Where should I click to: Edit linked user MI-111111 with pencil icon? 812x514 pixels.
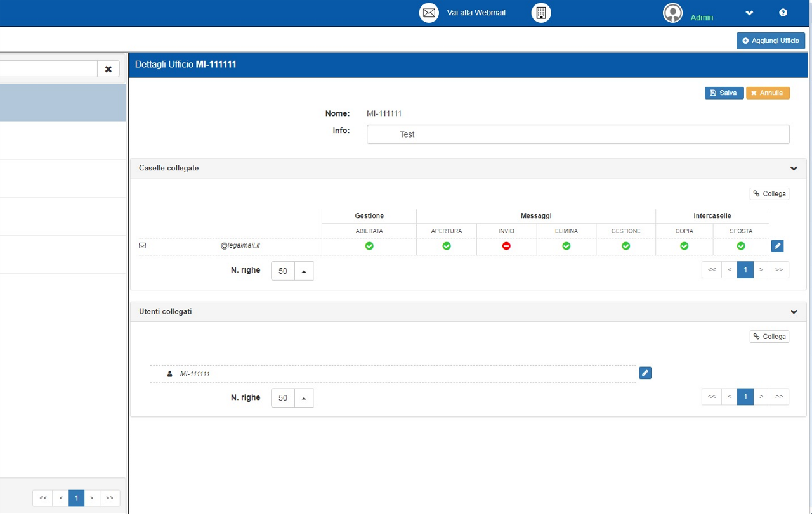click(x=645, y=373)
